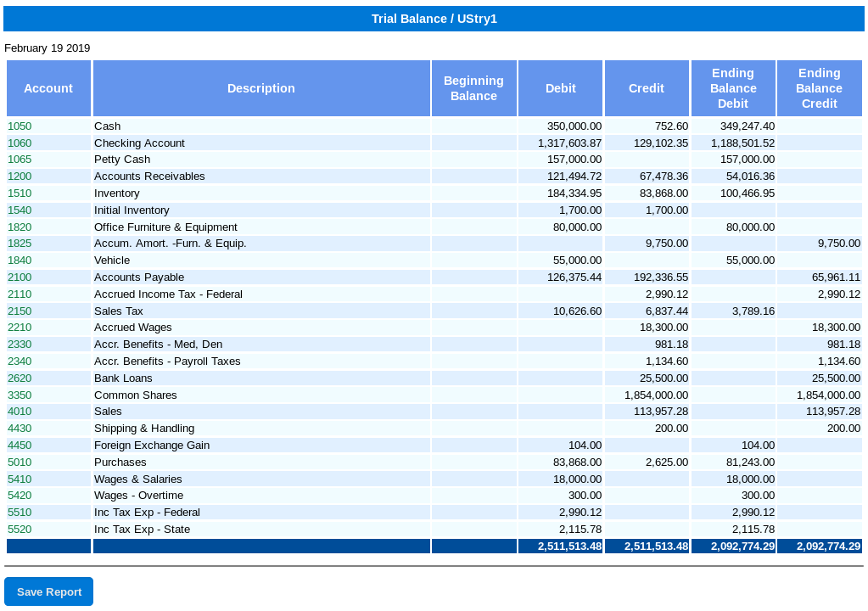Select the Accounts Payable description cell
The height and width of the screenshot is (611, 868).
click(x=261, y=277)
